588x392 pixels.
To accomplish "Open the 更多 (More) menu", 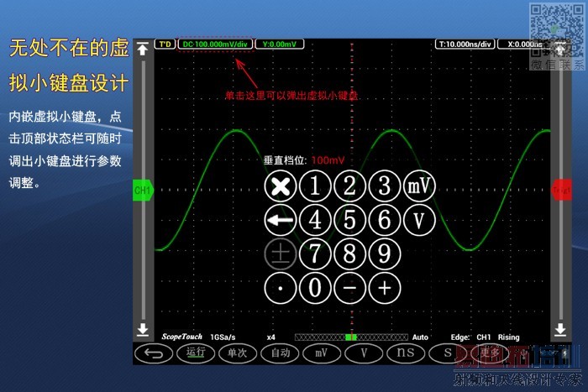I will point(490,353).
